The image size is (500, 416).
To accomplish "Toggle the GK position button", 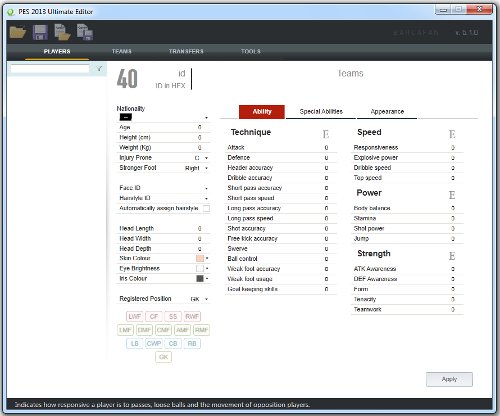I will pyautogui.click(x=163, y=357).
